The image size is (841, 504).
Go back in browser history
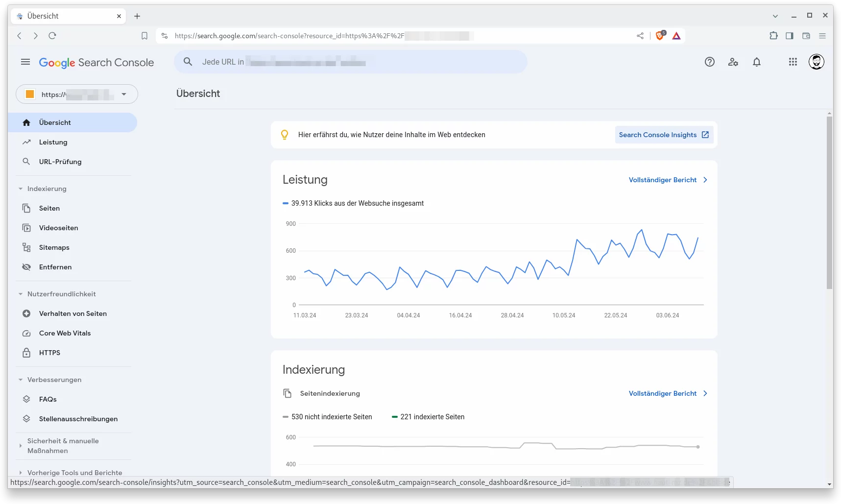(19, 36)
